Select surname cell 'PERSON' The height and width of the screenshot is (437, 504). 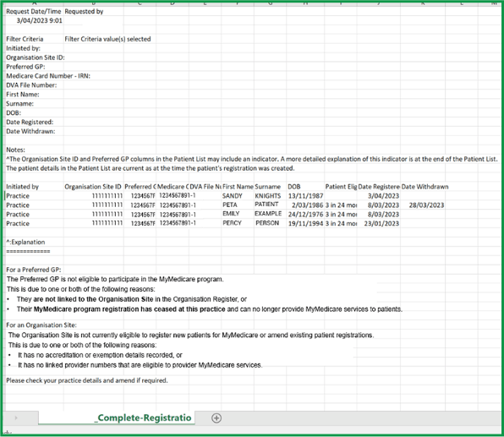[267, 223]
